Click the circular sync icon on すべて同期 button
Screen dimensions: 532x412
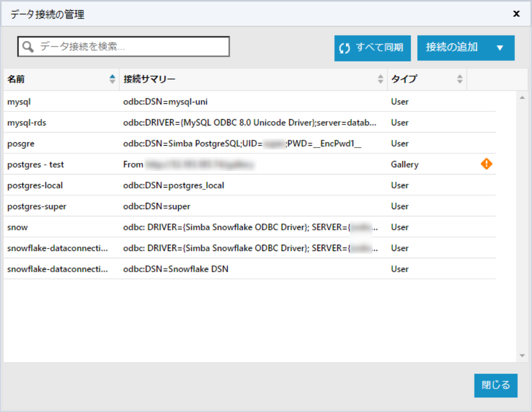point(344,47)
